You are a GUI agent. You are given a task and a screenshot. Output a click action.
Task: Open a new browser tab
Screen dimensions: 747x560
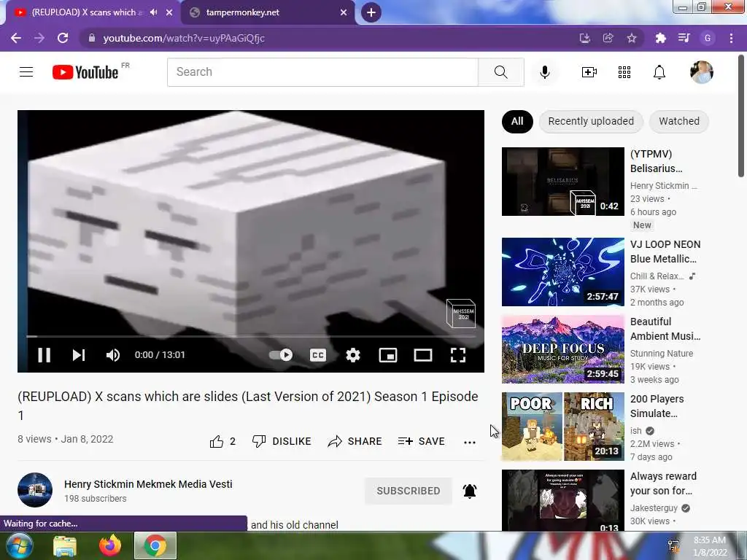[x=371, y=12]
